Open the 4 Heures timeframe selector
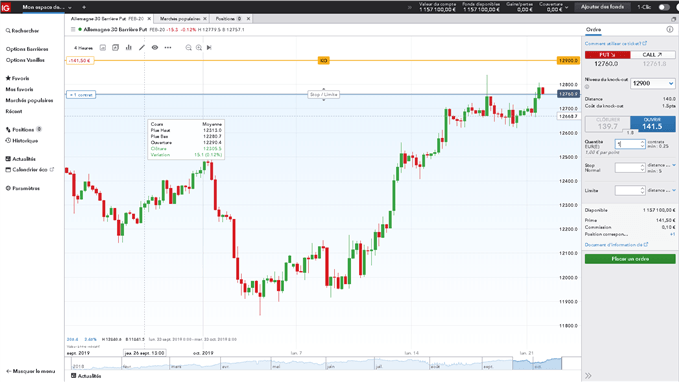 (83, 48)
